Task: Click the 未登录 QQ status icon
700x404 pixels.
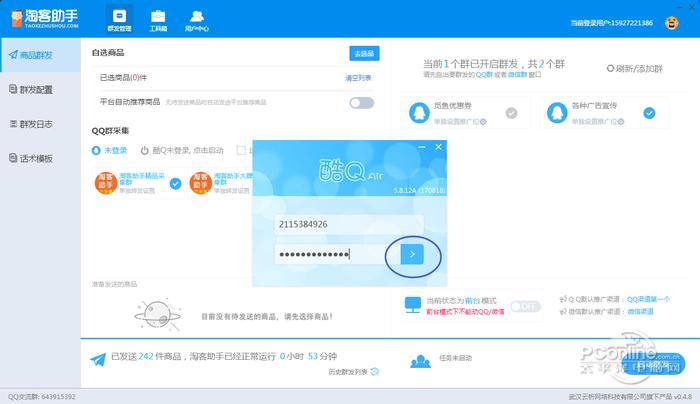Action: (x=96, y=150)
